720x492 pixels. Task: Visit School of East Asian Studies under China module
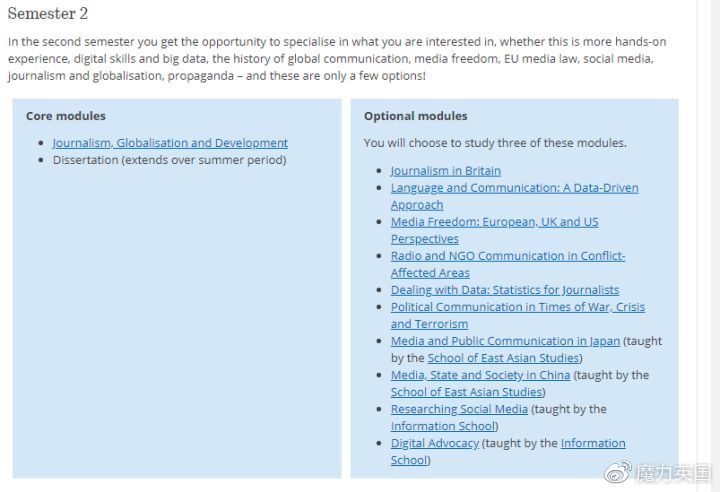pyautogui.click(x=467, y=392)
